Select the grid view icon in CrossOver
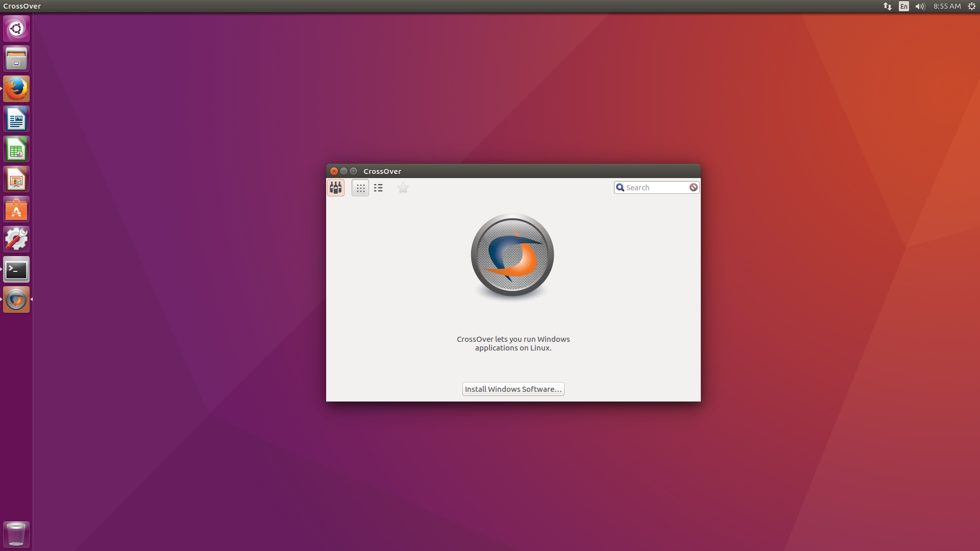The width and height of the screenshot is (980, 551). tap(360, 188)
